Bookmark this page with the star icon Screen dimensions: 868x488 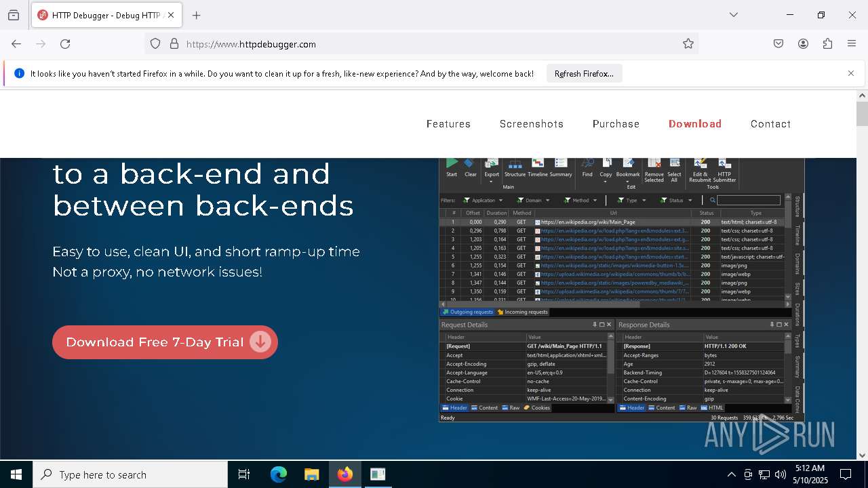(x=688, y=44)
